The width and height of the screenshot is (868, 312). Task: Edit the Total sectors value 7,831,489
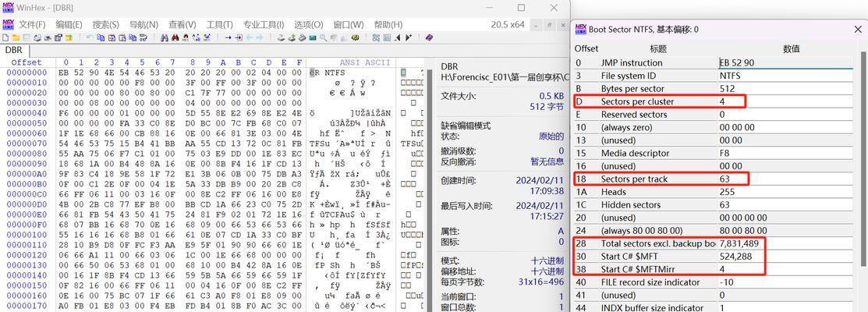(785, 243)
